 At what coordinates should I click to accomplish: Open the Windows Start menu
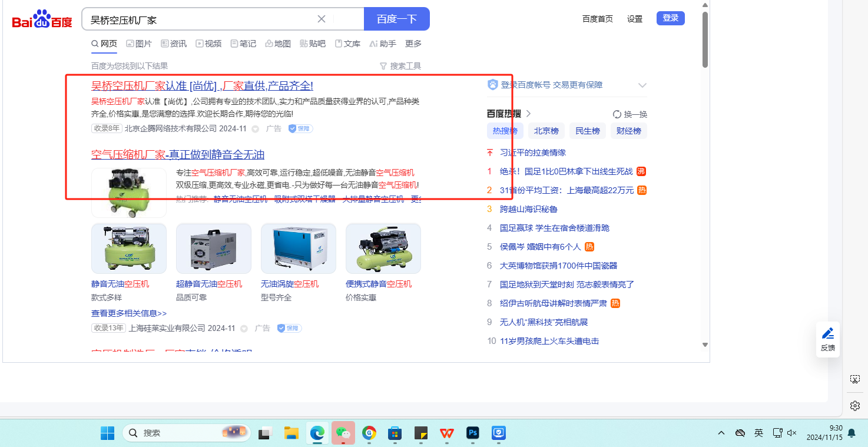108,433
